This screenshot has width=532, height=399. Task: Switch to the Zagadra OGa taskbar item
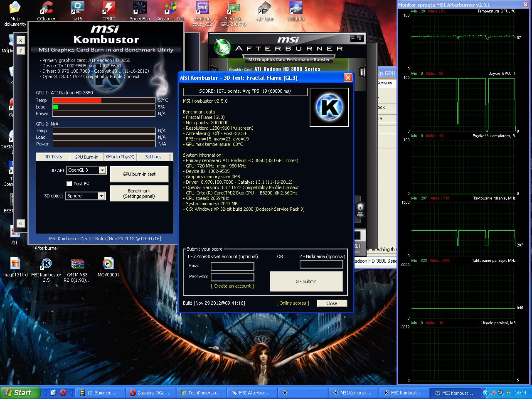click(151, 393)
